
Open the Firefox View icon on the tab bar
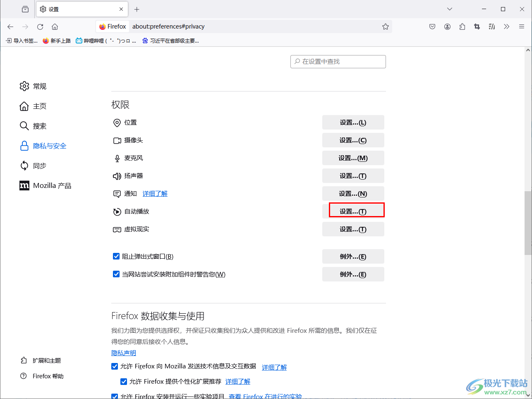25,9
